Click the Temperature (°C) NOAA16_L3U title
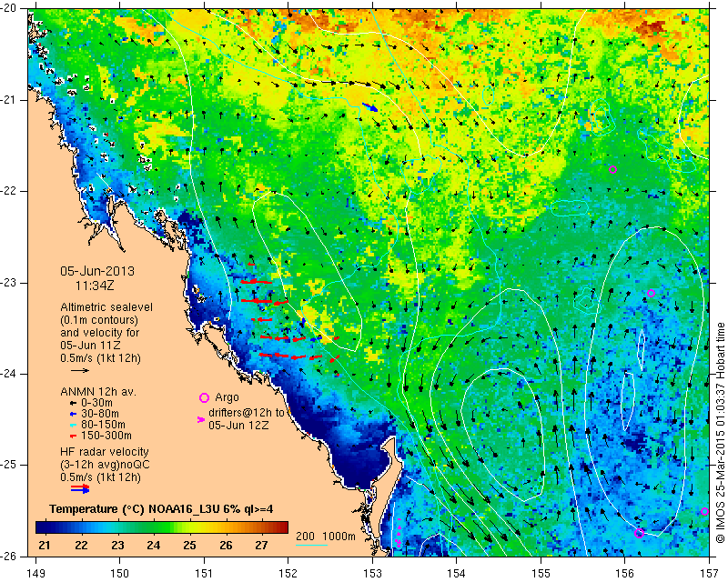The image size is (728, 582). click(x=161, y=509)
